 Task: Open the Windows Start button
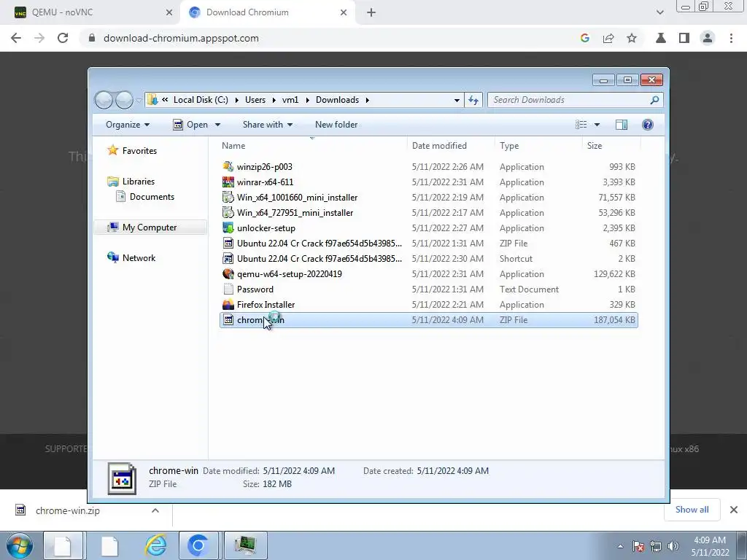[20, 545]
